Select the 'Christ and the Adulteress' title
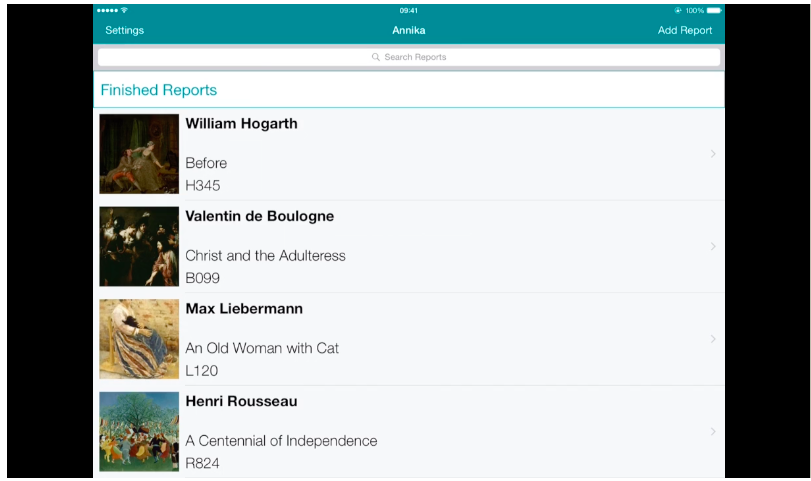811x481 pixels. [265, 256]
